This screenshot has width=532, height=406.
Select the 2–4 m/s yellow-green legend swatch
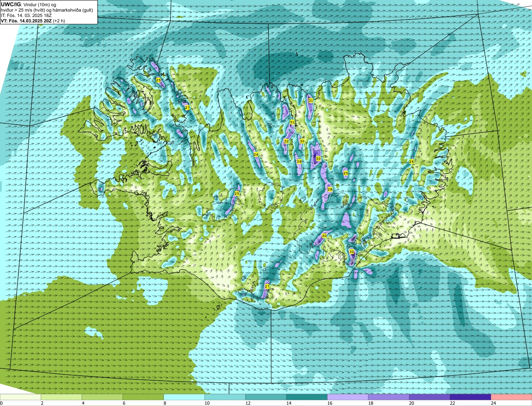point(62,397)
